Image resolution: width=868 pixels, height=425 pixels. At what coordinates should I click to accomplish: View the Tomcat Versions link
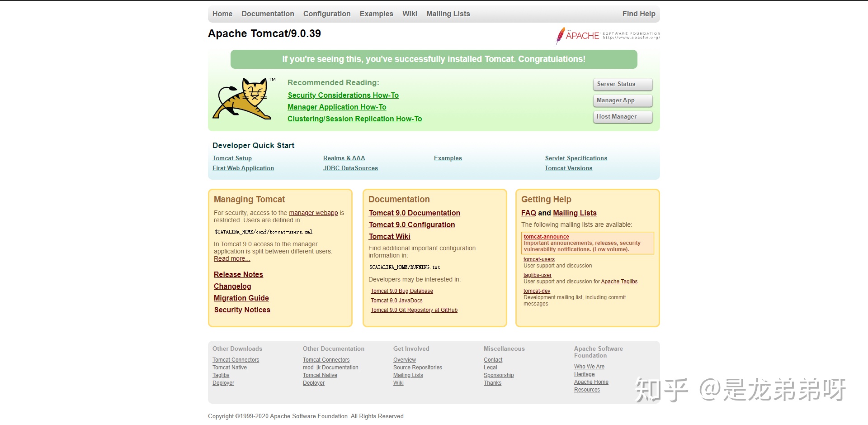pos(568,168)
